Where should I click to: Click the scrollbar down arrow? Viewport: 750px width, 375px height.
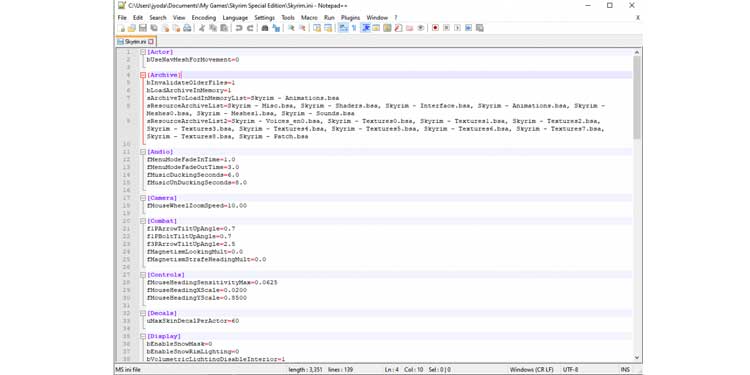click(x=637, y=357)
